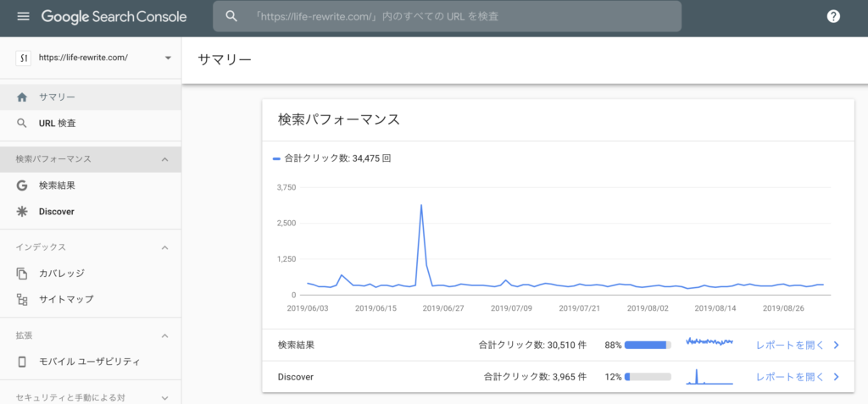Click the 合計クリック数: 3,965 件 value

(536, 377)
